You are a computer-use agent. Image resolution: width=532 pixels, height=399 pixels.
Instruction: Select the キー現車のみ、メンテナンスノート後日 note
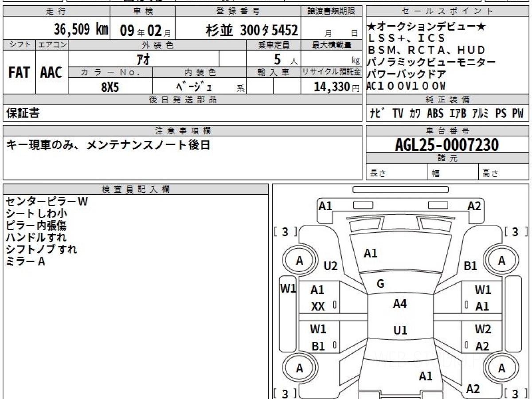[x=108, y=145]
